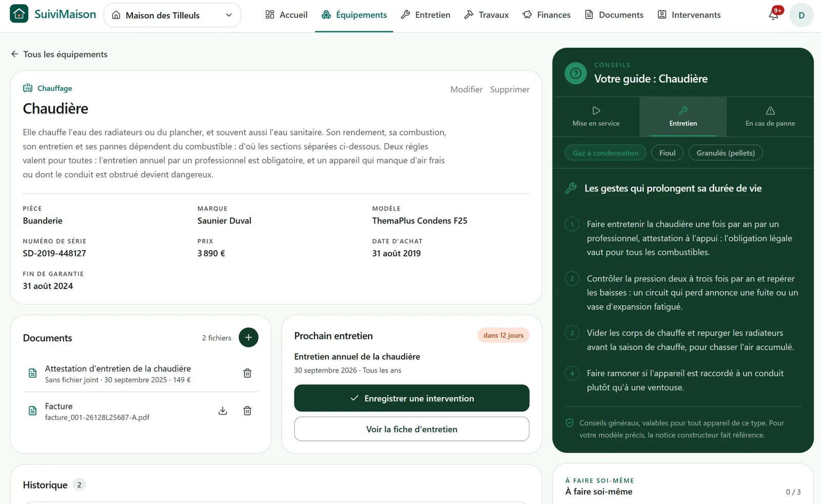The width and height of the screenshot is (821, 504).
Task: Click the Chauffage radiator category icon
Action: click(28, 88)
